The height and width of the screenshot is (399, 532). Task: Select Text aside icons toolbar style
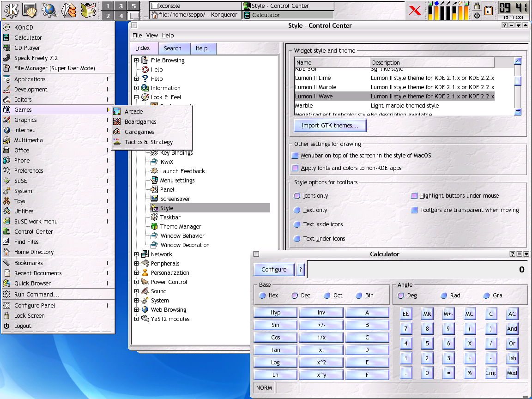pos(297,224)
